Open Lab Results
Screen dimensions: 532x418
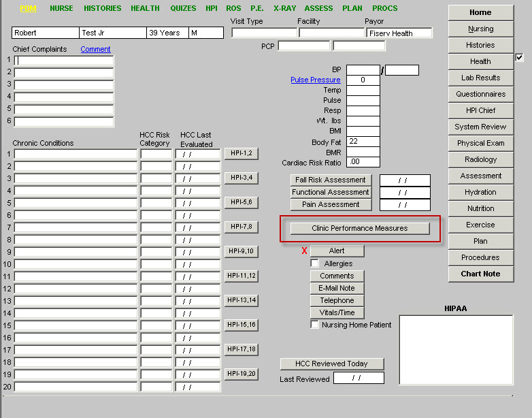pyautogui.click(x=480, y=78)
